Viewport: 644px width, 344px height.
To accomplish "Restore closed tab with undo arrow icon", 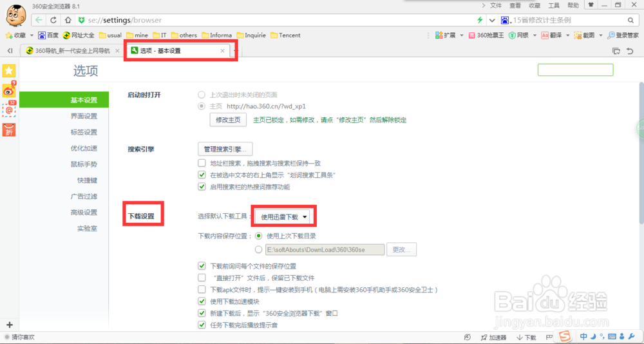I will click(630, 51).
